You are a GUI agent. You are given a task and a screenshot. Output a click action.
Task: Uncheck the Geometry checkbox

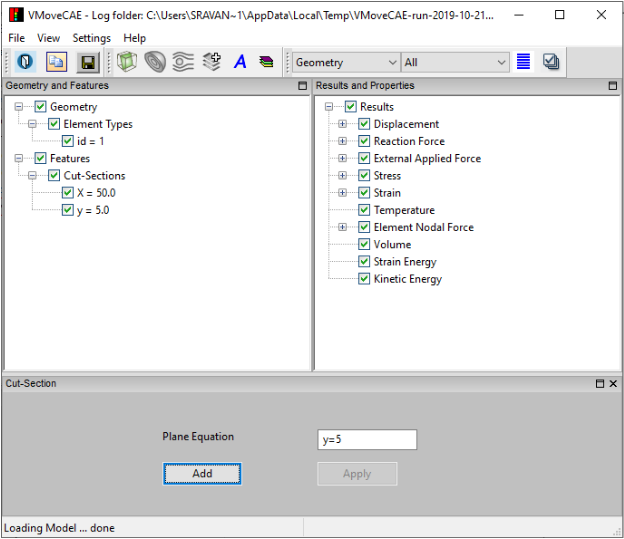(40, 107)
